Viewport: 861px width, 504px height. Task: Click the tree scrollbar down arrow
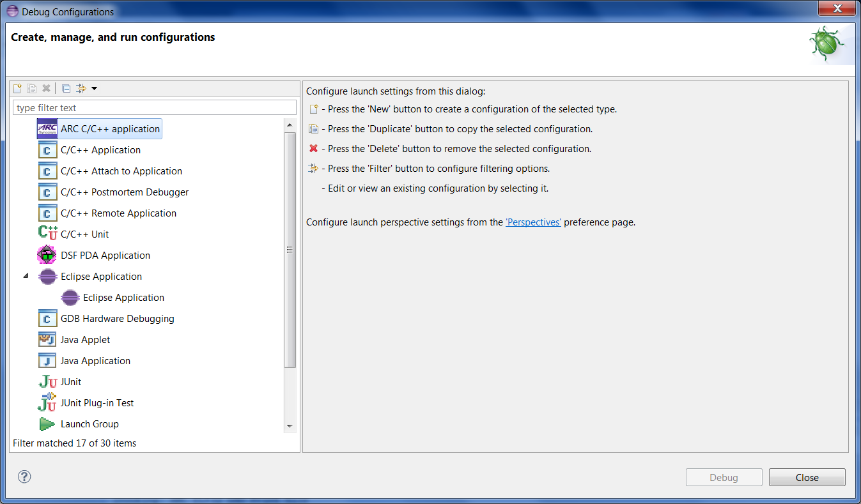pos(290,426)
